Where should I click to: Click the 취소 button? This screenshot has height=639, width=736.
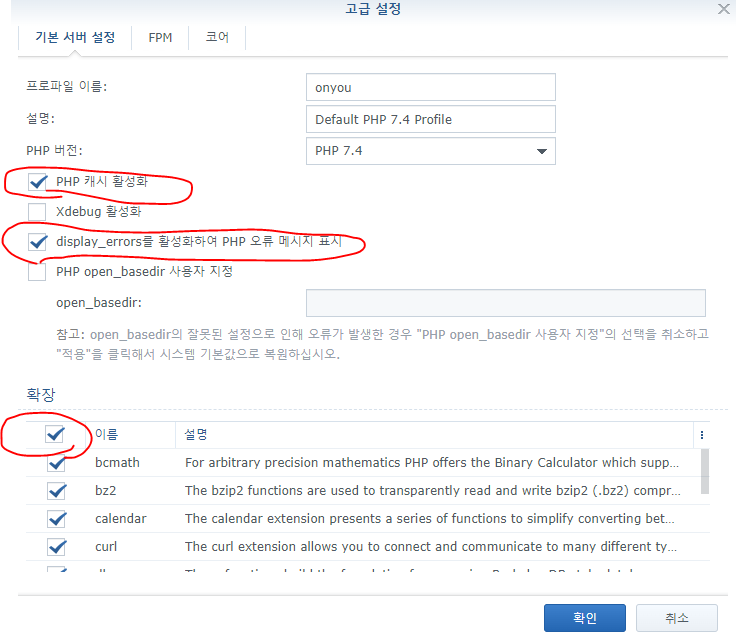676,618
